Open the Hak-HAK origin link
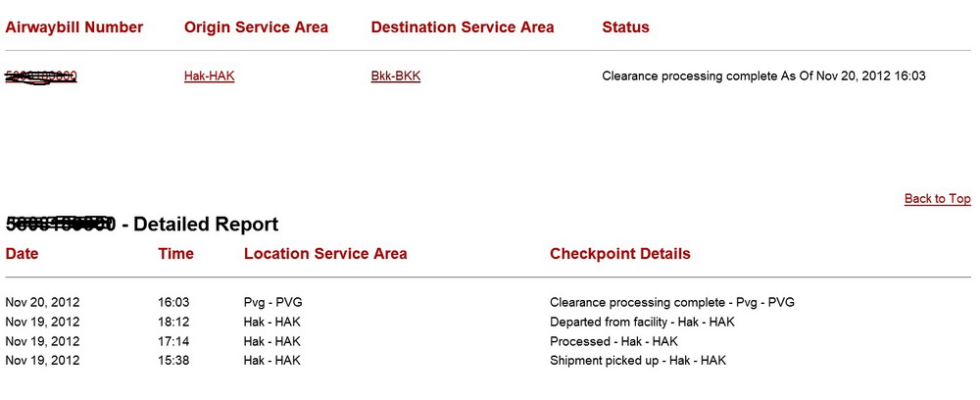The image size is (980, 400). (x=210, y=76)
